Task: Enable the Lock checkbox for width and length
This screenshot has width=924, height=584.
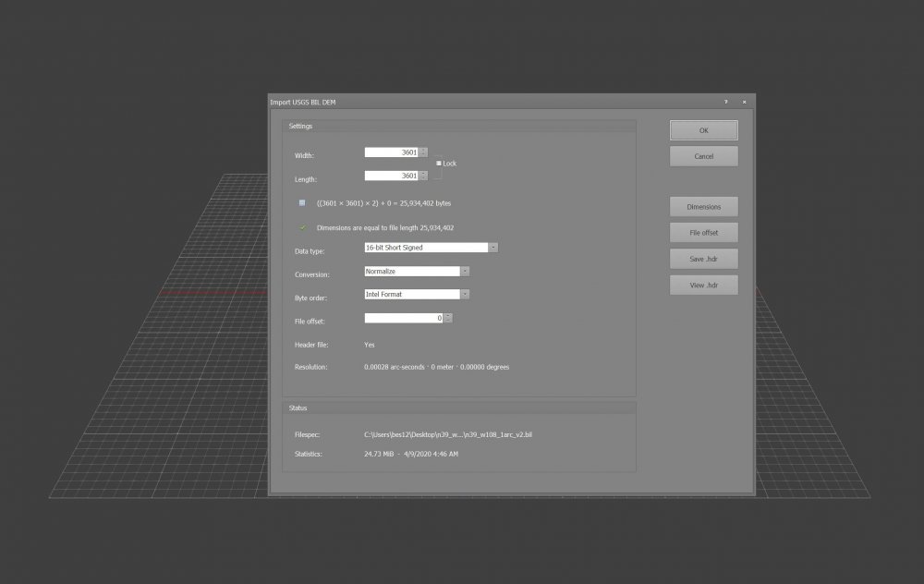Action: 438,163
